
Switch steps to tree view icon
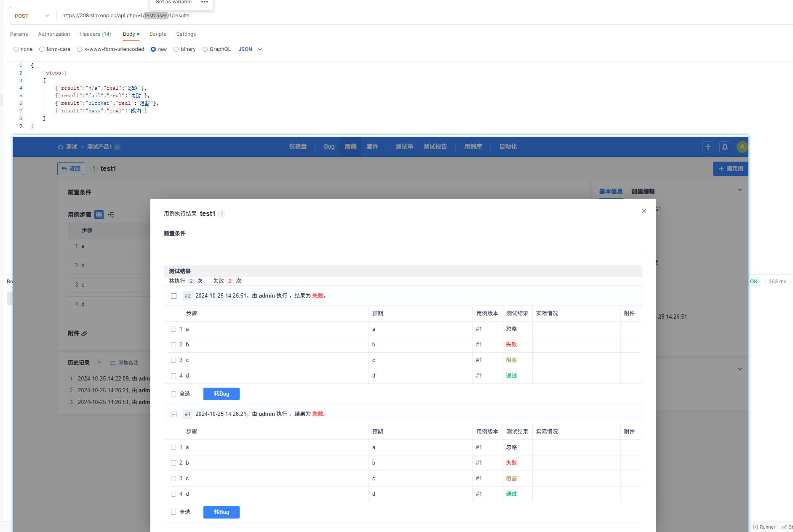[111, 215]
